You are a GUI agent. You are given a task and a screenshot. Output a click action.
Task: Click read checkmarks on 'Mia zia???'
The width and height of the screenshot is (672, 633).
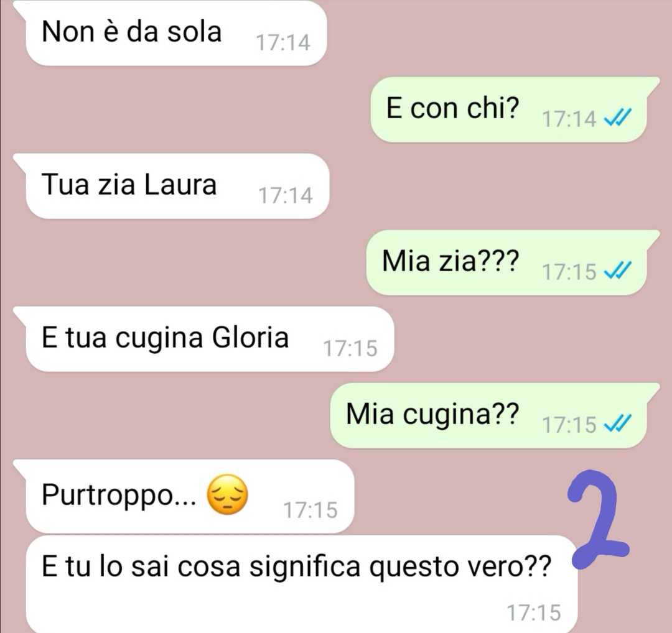click(618, 270)
